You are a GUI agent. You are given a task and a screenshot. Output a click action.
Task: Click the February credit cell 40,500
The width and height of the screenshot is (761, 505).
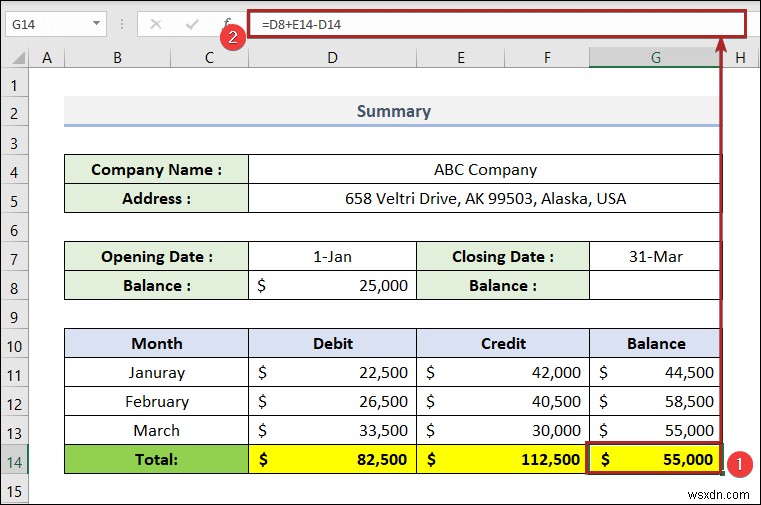(x=503, y=401)
